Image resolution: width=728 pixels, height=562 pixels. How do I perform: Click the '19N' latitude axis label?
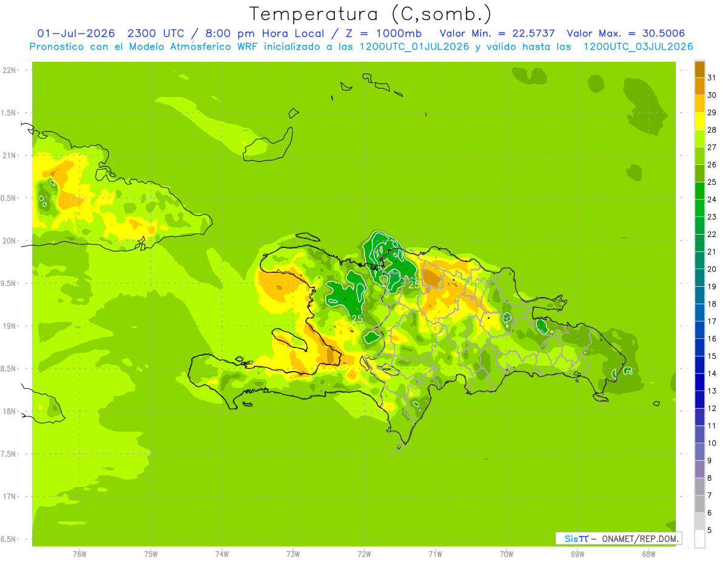(x=10, y=326)
